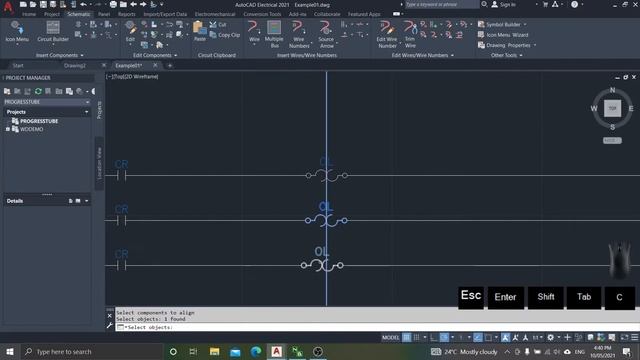Viewport: 640px width, 360px height.
Task: Click the search magnifier icon in title bar
Action: pos(484,4)
